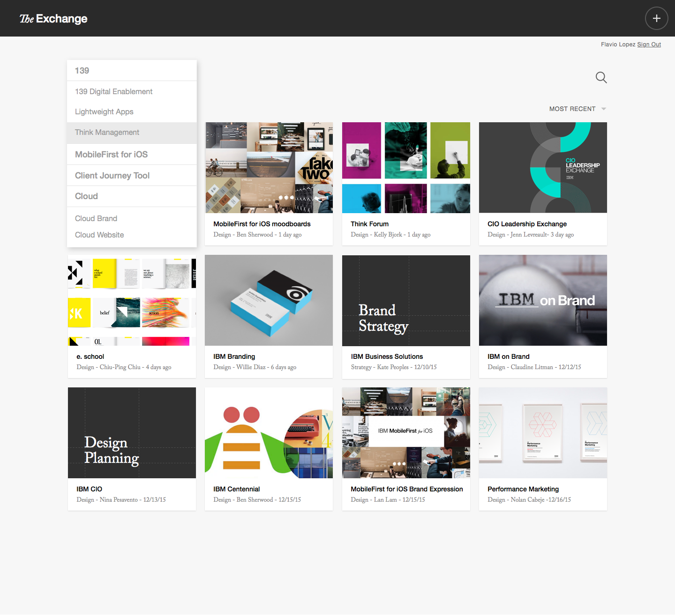Image resolution: width=675 pixels, height=616 pixels.
Task: Click 'Design - Claudine Litman - 12/12/15'
Action: click(534, 367)
